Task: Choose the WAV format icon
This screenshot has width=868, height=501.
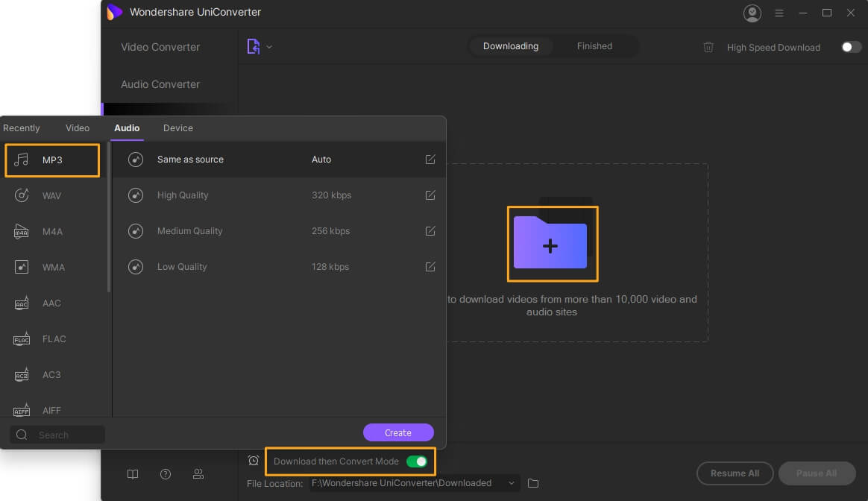Action: coord(21,195)
